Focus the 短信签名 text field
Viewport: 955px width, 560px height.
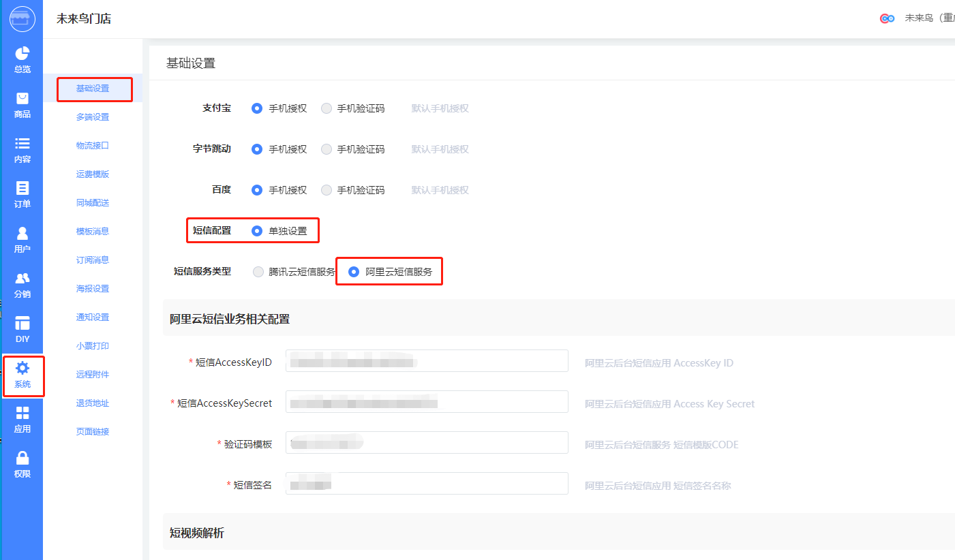427,484
